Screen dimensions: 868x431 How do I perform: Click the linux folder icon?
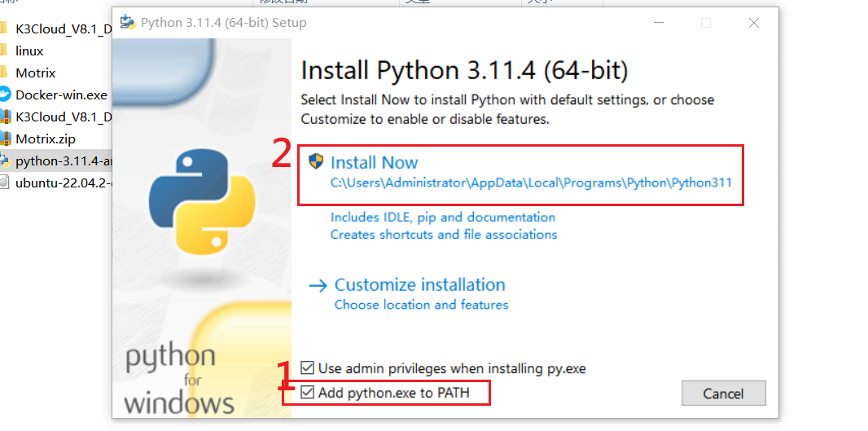pyautogui.click(x=4, y=51)
